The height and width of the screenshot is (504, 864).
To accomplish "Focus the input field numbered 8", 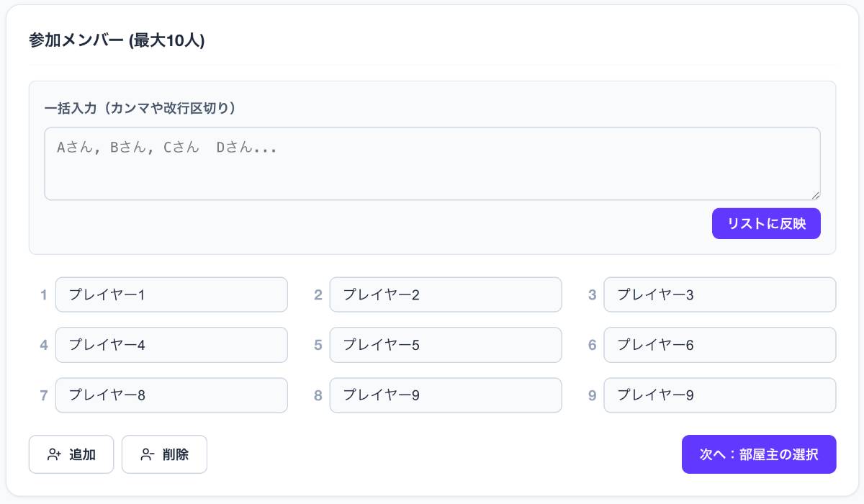I will 445,395.
